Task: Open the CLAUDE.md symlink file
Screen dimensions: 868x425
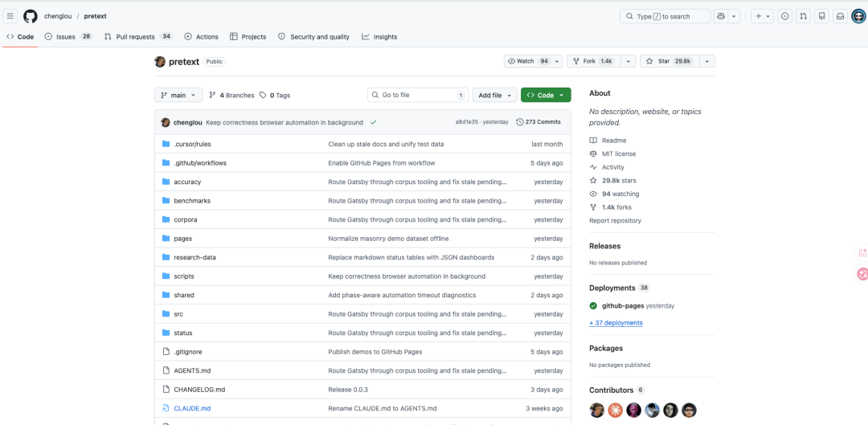Action: click(192, 408)
